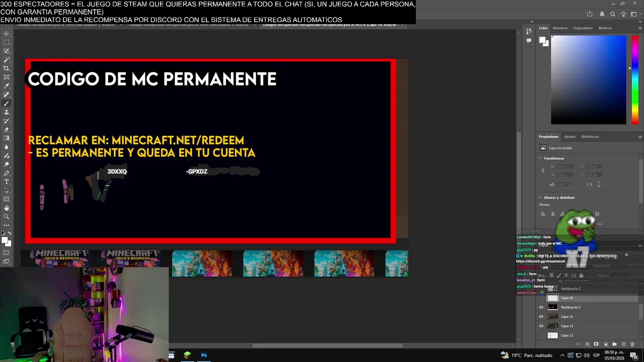Image resolution: width=644 pixels, height=362 pixels.
Task: Select the Brush tool
Action: [7, 103]
